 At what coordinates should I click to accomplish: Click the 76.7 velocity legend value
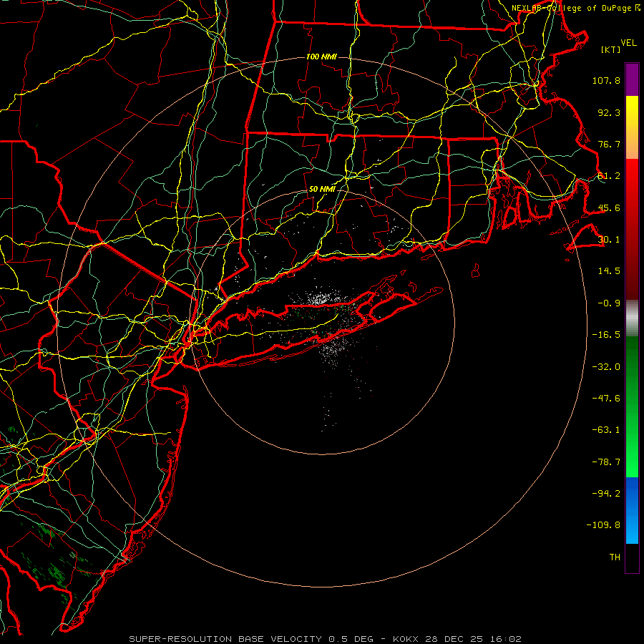click(x=609, y=144)
